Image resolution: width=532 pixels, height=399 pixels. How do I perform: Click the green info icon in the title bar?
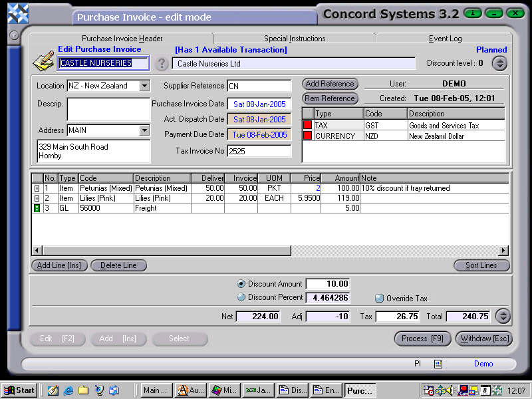tap(472, 13)
